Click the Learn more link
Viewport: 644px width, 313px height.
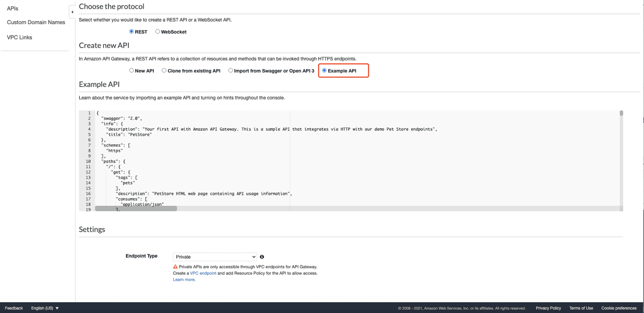click(x=184, y=280)
